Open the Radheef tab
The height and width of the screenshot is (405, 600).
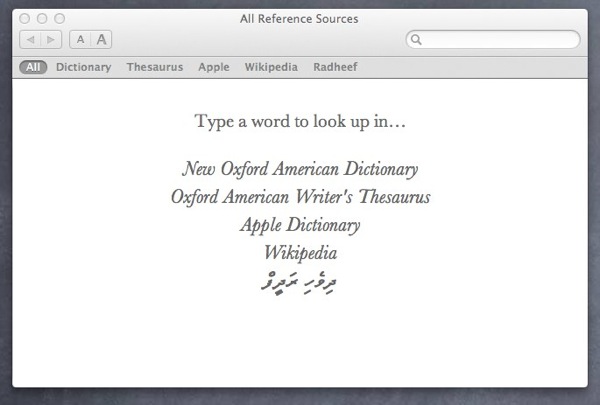335,67
